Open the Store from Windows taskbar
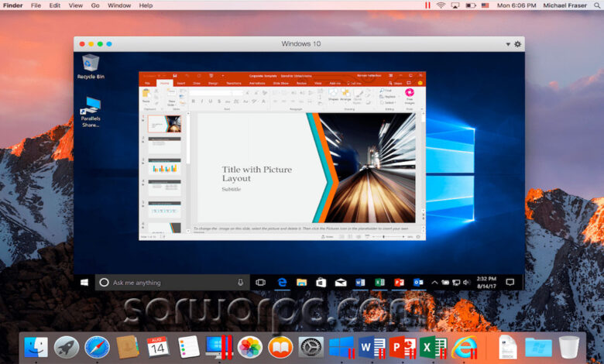The width and height of the screenshot is (604, 364). click(321, 283)
